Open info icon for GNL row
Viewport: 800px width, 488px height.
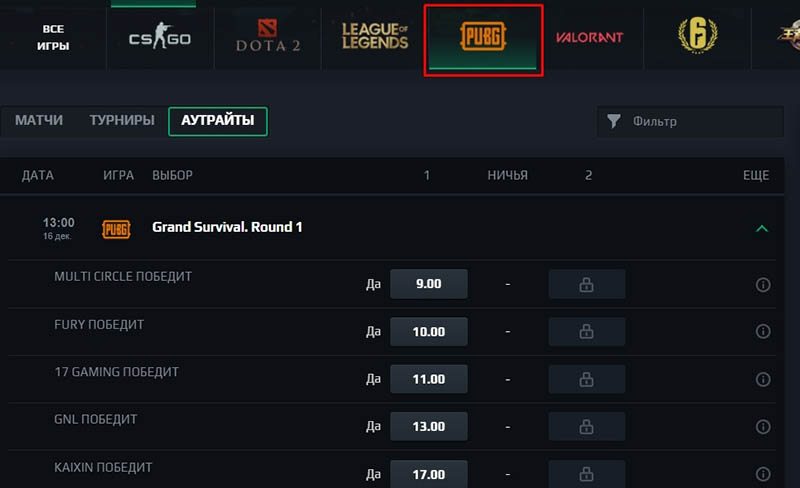(763, 427)
